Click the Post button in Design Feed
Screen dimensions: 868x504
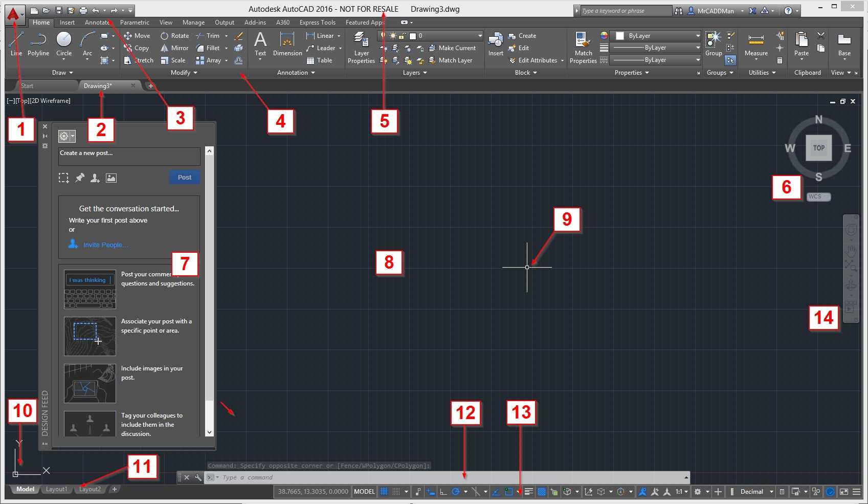click(x=184, y=177)
